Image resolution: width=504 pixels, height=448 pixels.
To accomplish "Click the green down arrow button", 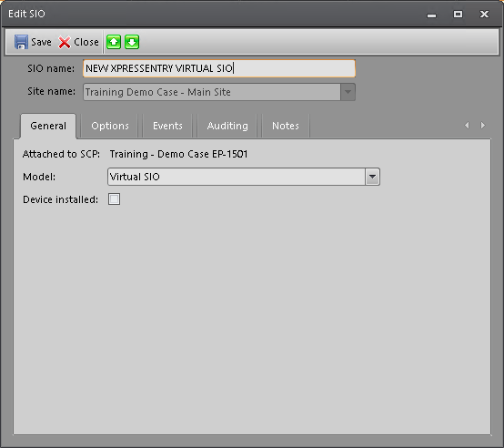I will tap(132, 42).
